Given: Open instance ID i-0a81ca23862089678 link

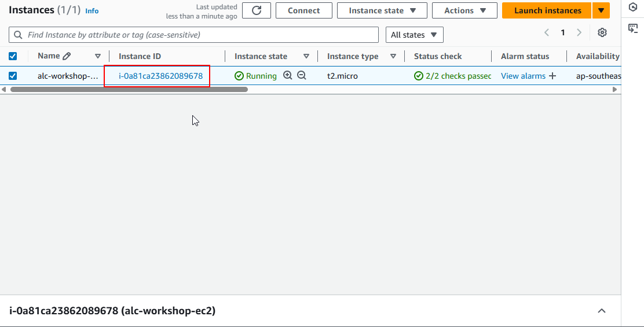Looking at the screenshot, I should [x=160, y=76].
